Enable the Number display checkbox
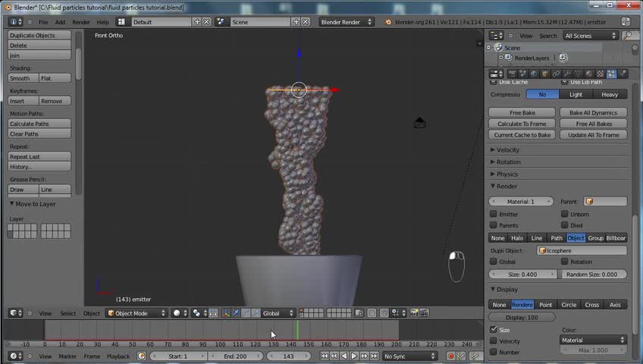643x364 pixels. tap(494, 352)
